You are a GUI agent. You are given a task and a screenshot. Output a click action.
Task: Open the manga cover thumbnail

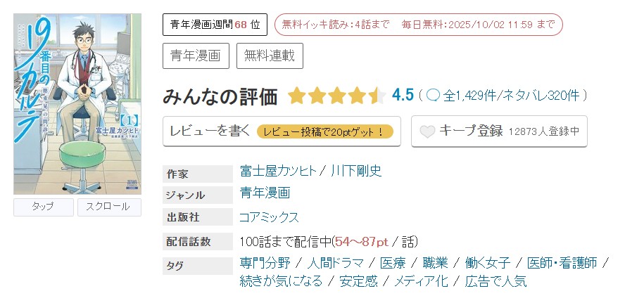point(77,103)
